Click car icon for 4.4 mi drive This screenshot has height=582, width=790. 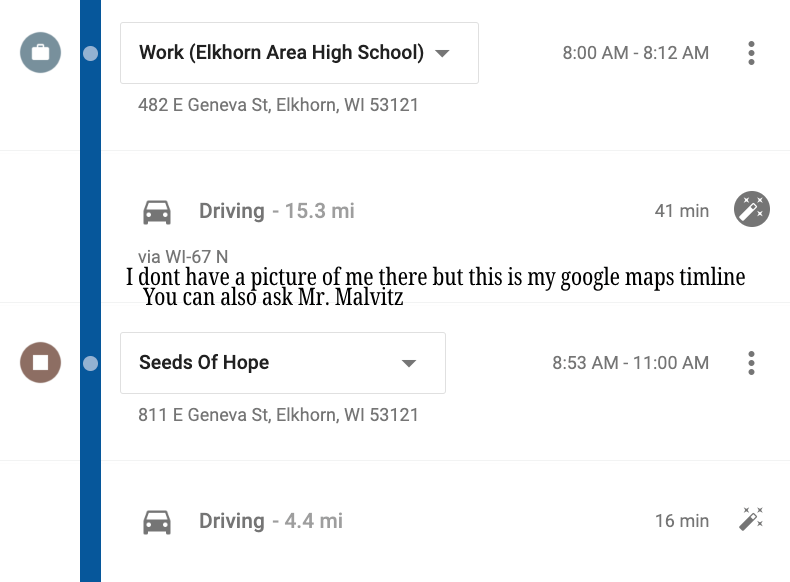157,521
